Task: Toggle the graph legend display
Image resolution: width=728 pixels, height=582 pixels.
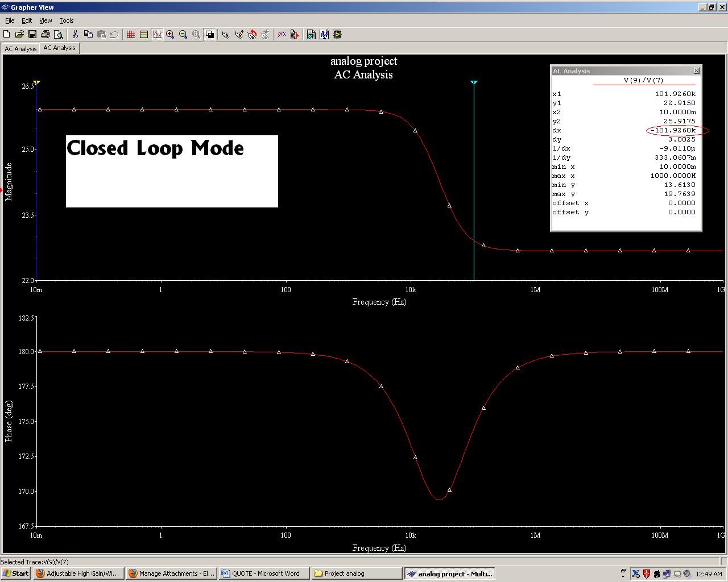Action: 144,35
